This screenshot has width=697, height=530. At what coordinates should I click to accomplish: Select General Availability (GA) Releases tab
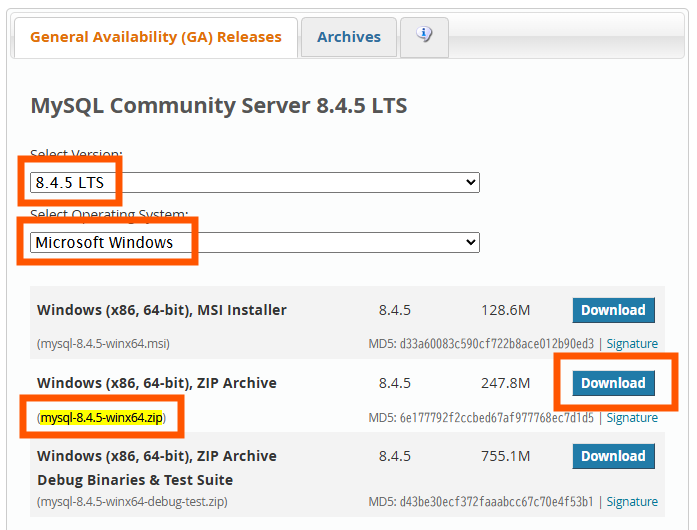156,38
